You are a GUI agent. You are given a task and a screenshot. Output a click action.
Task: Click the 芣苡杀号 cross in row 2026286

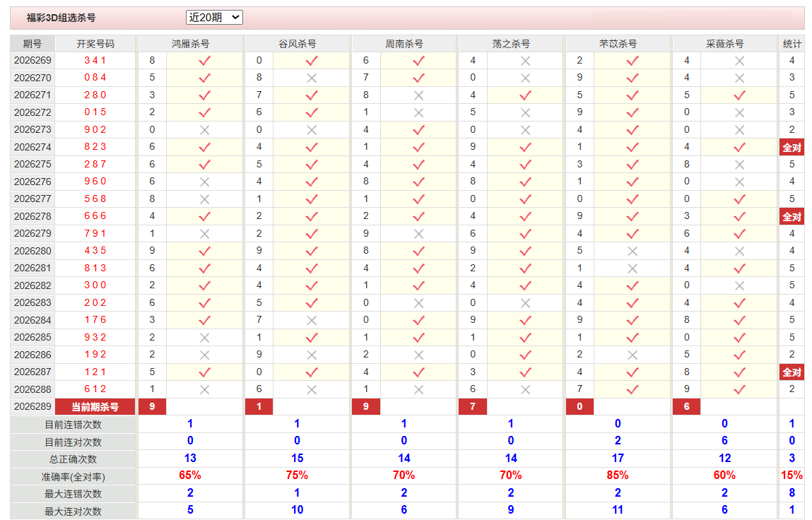(632, 355)
